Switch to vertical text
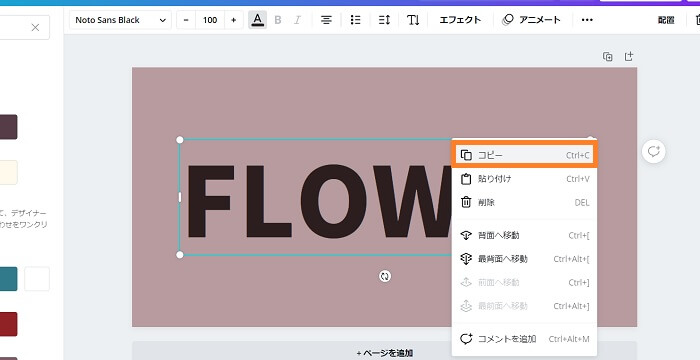 (x=413, y=20)
